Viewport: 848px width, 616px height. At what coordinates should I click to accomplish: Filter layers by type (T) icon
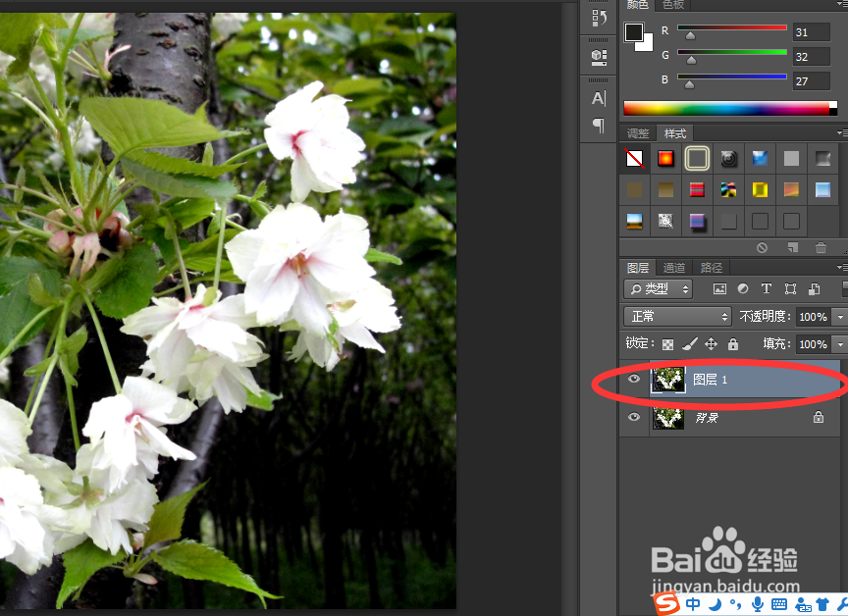767,289
